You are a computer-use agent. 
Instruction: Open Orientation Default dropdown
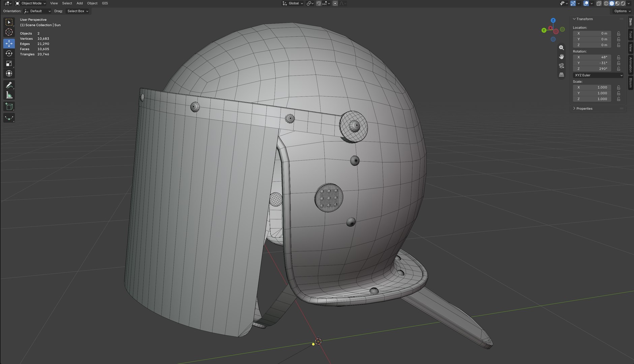click(x=37, y=11)
